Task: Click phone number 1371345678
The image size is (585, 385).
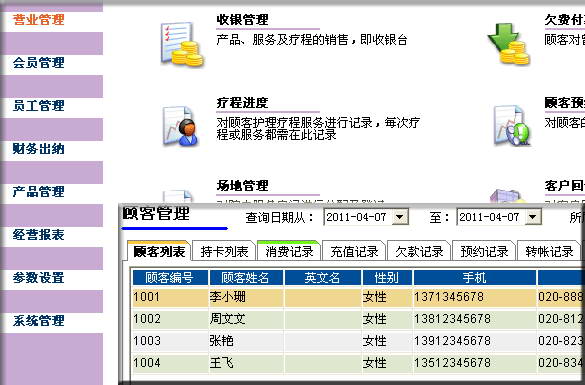Action: tap(449, 297)
